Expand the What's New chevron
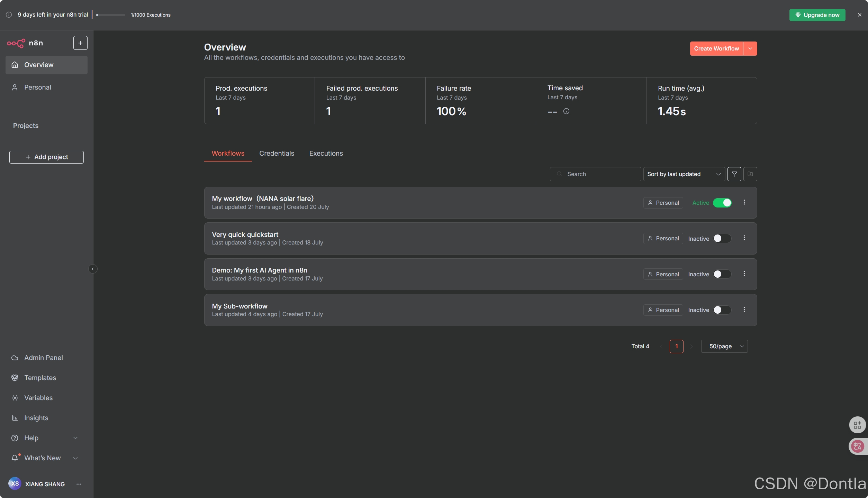Screen dimensions: 868x498 (75, 458)
